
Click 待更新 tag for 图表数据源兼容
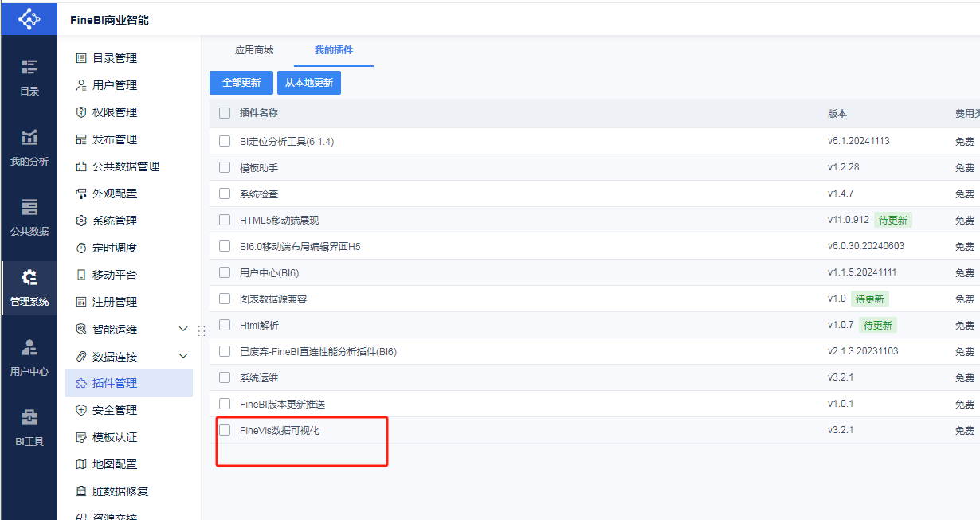click(869, 299)
